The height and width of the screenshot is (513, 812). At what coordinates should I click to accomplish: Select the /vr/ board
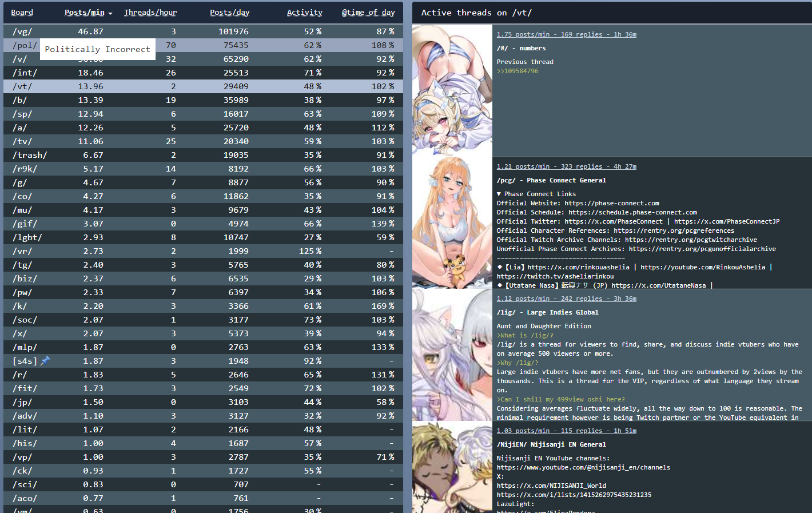203,251
